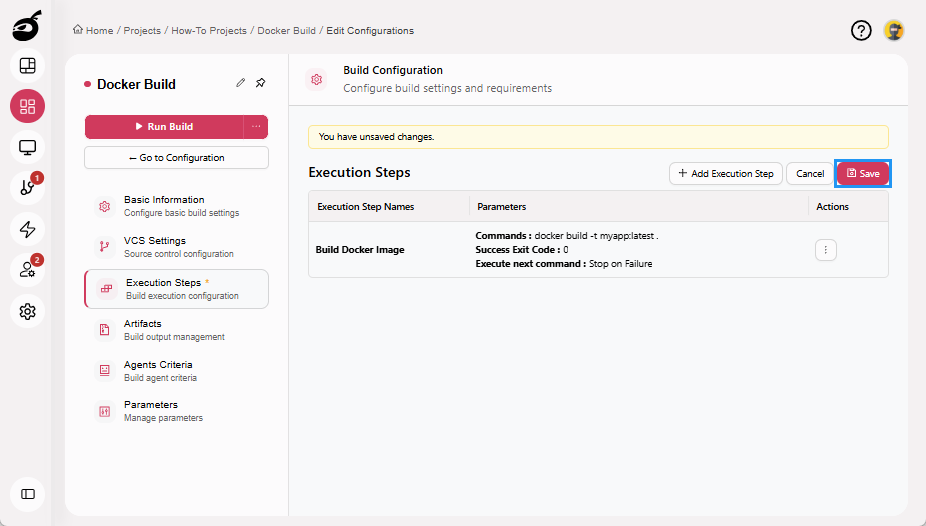Screen dimensions: 926x526
Task: Open the VCS branch icon with badge 1
Action: click(x=27, y=188)
